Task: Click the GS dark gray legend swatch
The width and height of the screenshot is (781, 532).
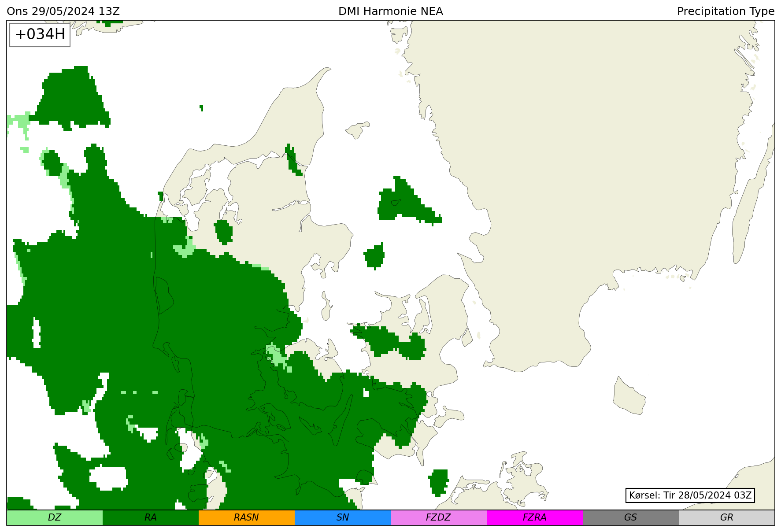Action: [631, 517]
